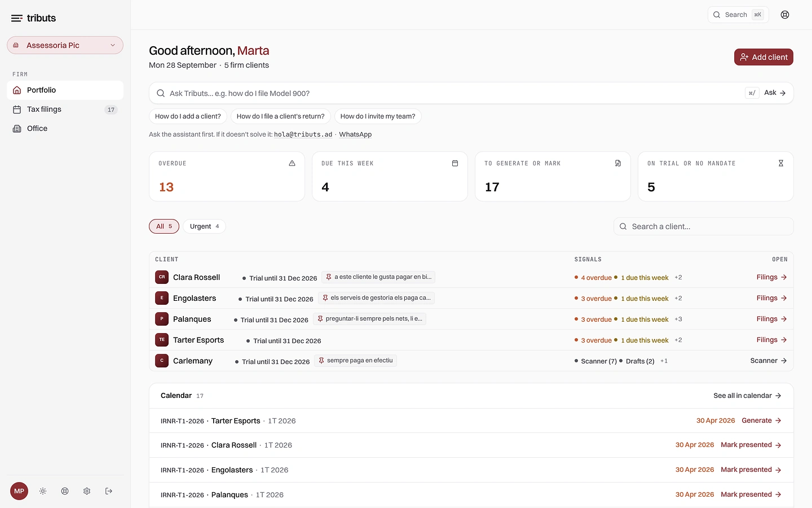
Task: Click the theme sun icon at bottom
Action: pos(43,491)
